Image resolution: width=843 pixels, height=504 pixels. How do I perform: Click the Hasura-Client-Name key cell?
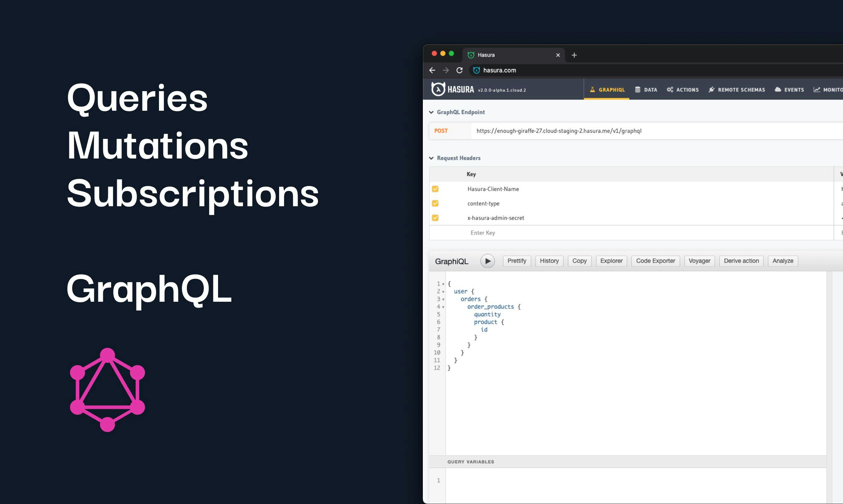(x=493, y=189)
